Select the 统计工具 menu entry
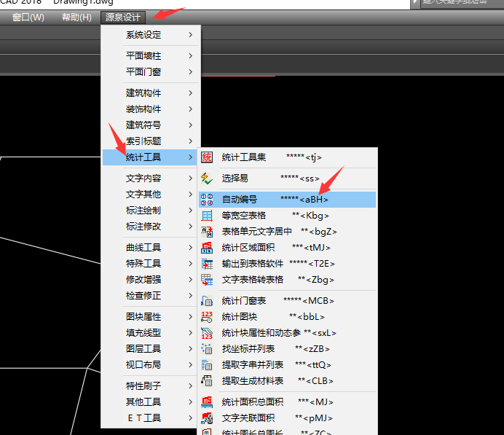Viewport: 504px width, 435px height. (150, 157)
